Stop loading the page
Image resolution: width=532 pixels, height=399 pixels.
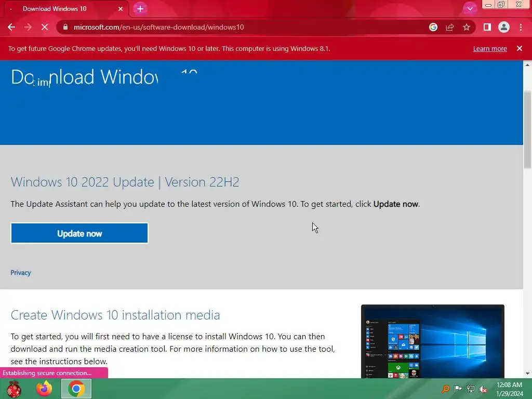[45, 27]
